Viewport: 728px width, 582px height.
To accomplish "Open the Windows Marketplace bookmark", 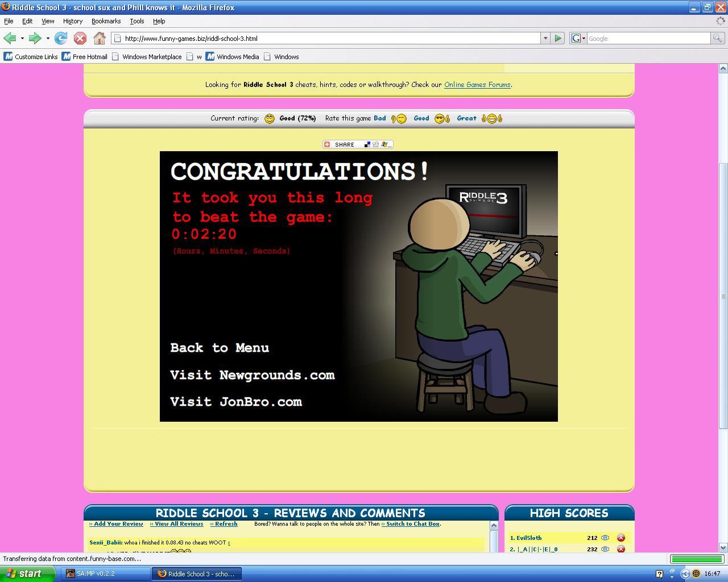I will [147, 57].
